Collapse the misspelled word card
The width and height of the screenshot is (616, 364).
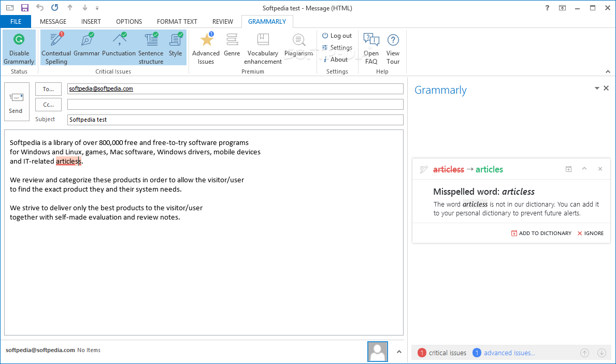(584, 169)
